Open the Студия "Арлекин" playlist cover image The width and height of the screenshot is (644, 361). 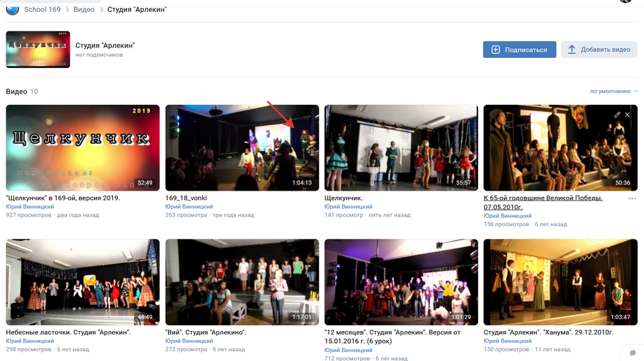pos(38,50)
